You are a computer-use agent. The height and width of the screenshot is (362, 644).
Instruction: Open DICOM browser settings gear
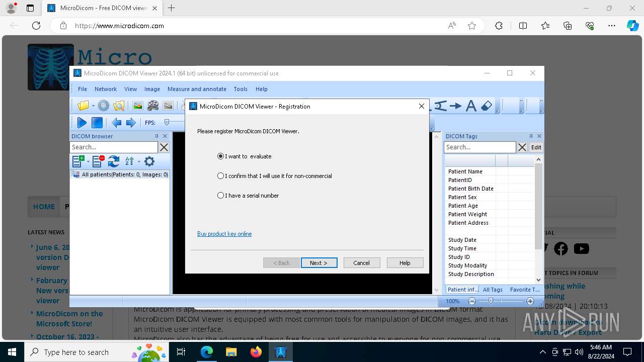(149, 161)
